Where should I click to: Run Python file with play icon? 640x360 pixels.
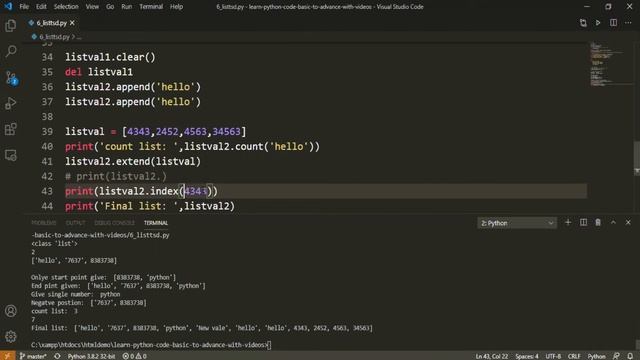click(x=598, y=23)
